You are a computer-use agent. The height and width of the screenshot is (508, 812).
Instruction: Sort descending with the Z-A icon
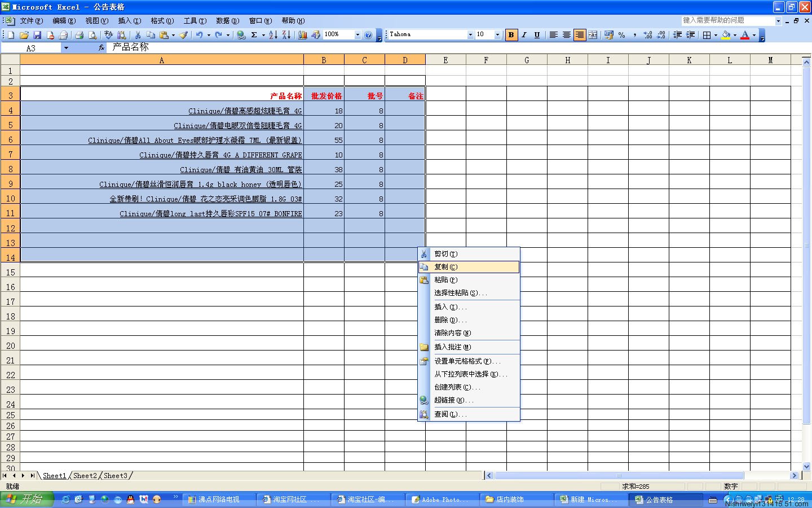tap(286, 35)
